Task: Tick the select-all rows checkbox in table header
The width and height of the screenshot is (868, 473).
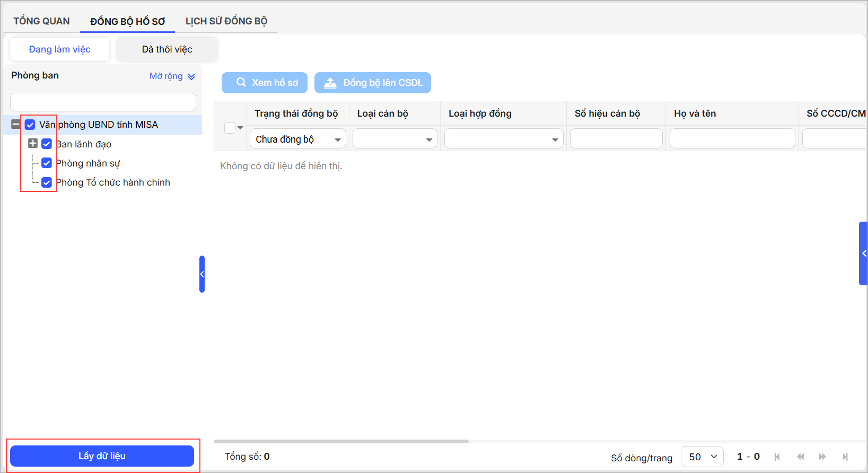Action: (x=230, y=128)
